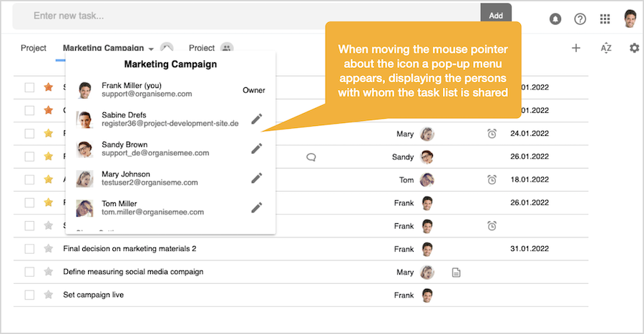The height and width of the screenshot is (334, 644).
Task: Open the notifications bell icon
Action: pyautogui.click(x=555, y=19)
